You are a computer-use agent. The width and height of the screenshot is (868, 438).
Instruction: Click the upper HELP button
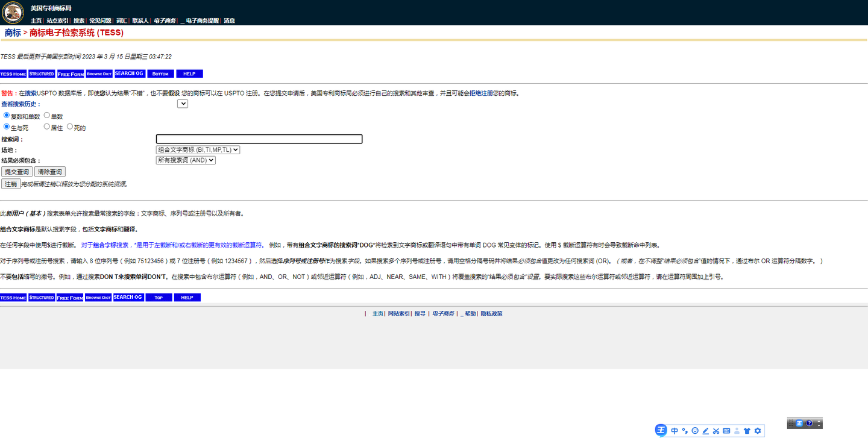189,74
